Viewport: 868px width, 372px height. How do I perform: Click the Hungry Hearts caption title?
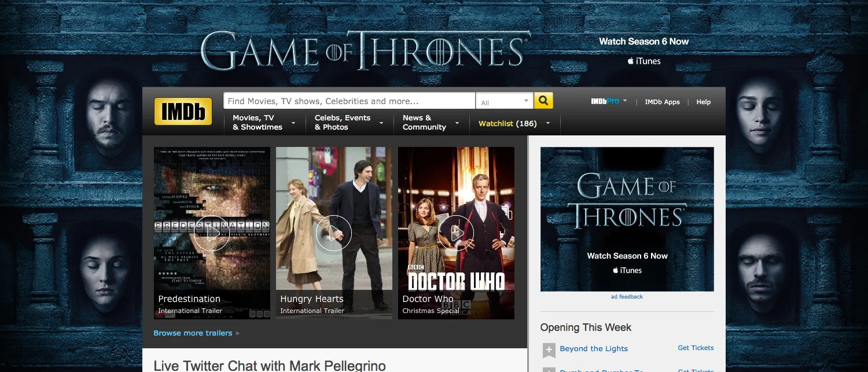coord(312,299)
